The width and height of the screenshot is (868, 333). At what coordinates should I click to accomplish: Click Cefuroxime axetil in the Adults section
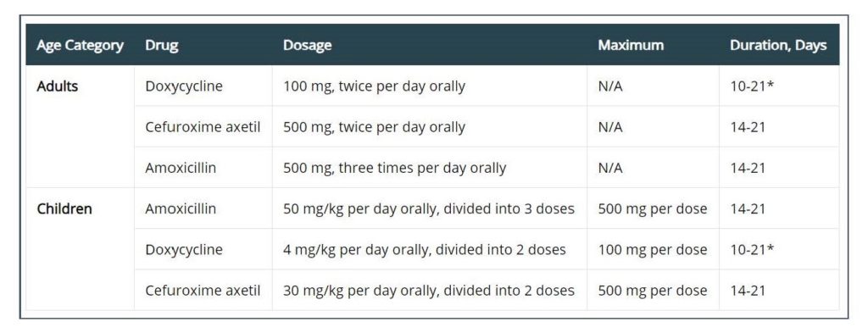[203, 127]
